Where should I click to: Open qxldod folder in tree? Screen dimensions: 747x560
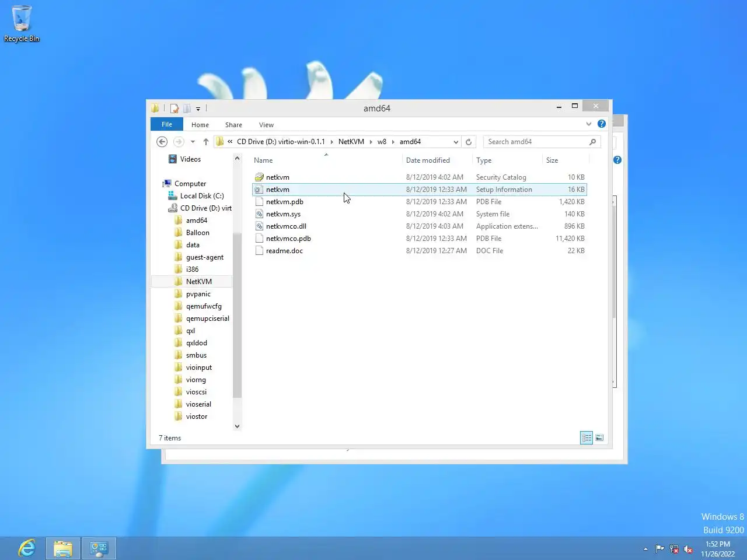coord(196,343)
